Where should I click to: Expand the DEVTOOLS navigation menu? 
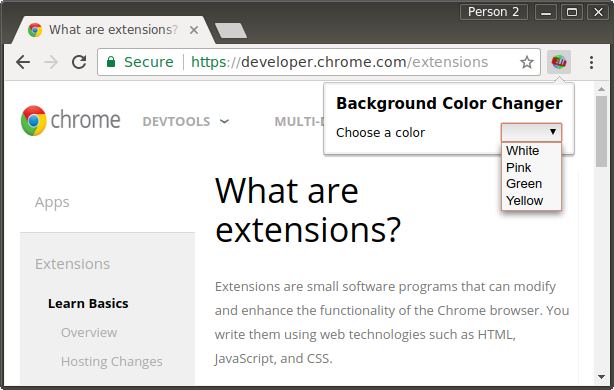(x=186, y=122)
